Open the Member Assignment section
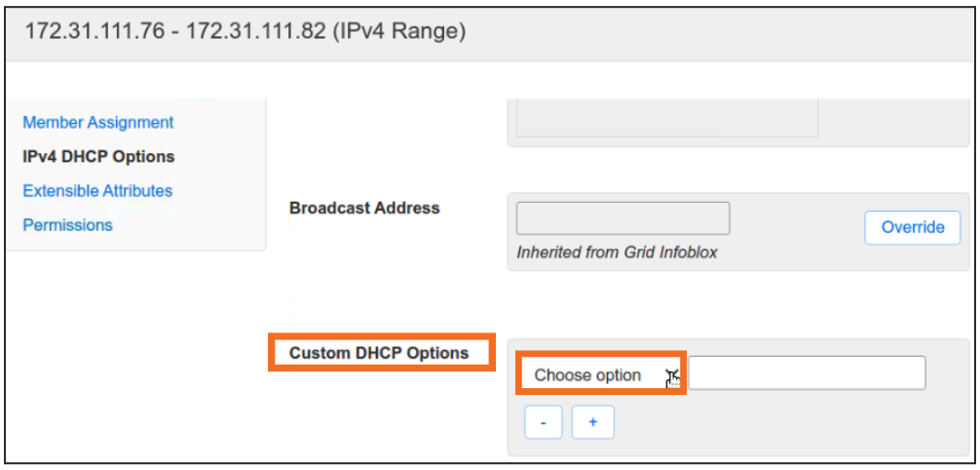The image size is (980, 470). pyautogui.click(x=98, y=123)
